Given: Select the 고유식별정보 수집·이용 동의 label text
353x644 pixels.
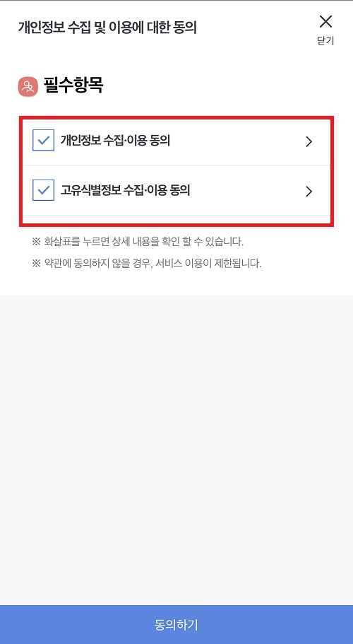Looking at the screenshot, I should [126, 190].
